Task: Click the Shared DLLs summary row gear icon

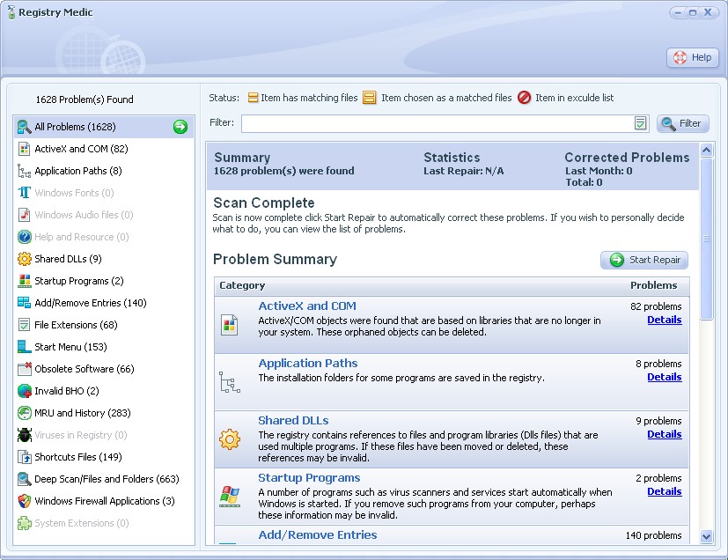Action: click(x=230, y=439)
